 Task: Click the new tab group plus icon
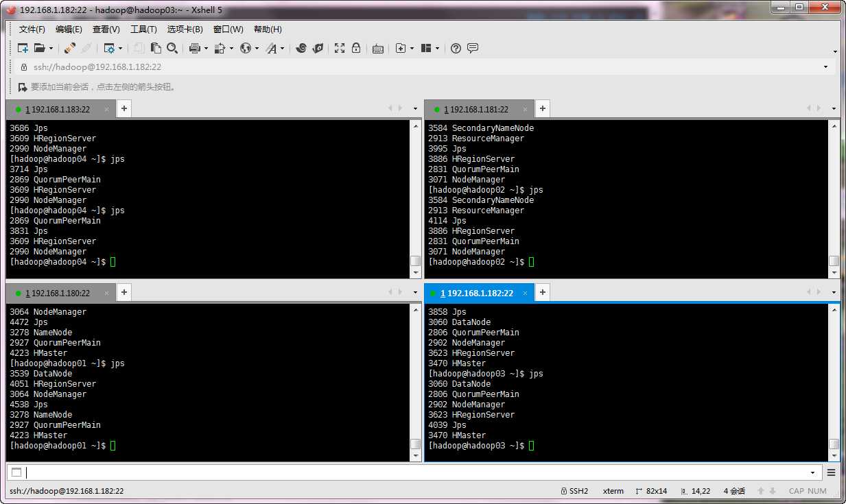click(x=401, y=48)
